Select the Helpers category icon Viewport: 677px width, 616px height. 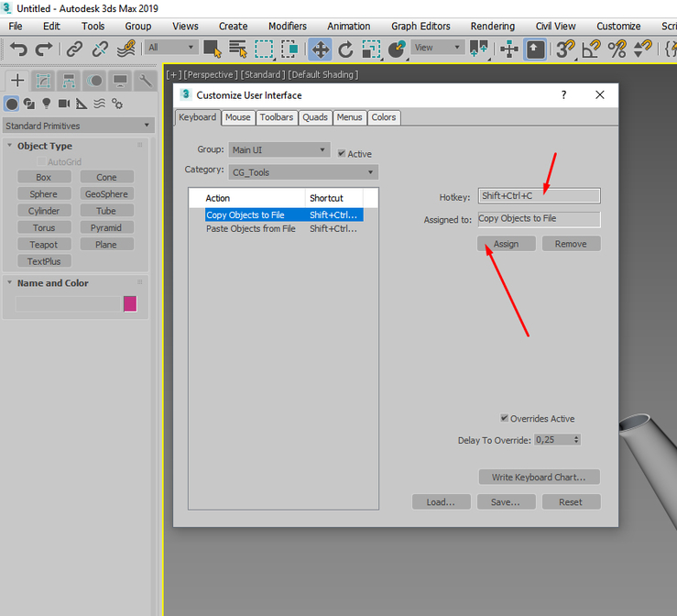(x=82, y=104)
